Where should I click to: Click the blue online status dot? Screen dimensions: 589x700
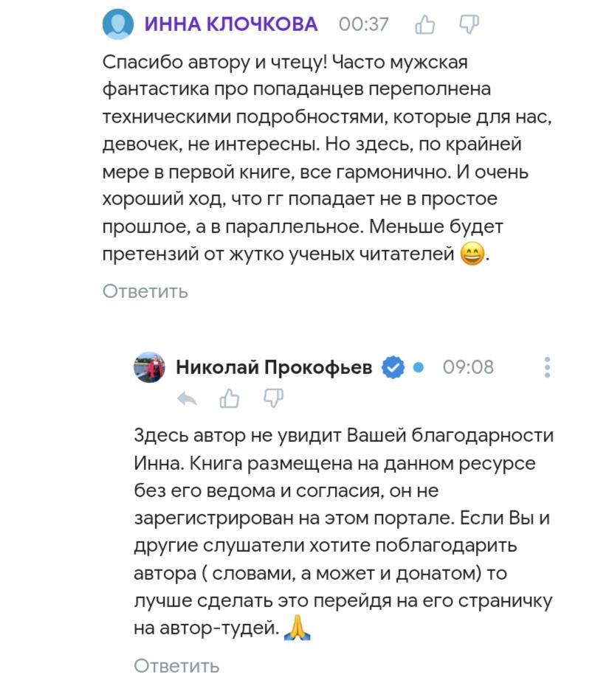click(418, 367)
